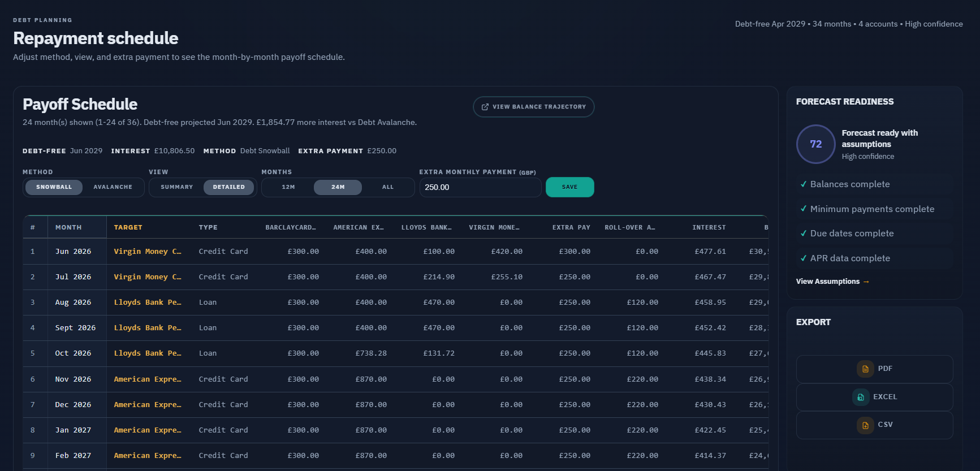Click the external-link icon in View Balance Trajectory
Viewport: 980px width, 471px height.
[485, 107]
